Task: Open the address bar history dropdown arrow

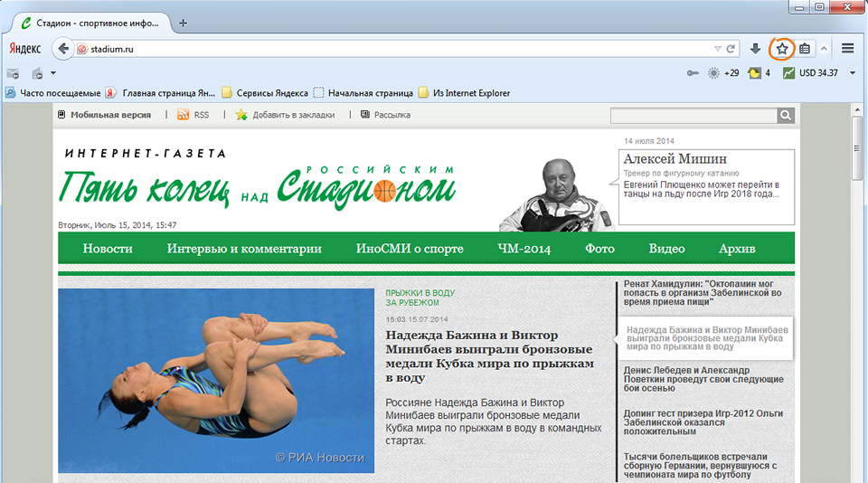Action: [x=718, y=49]
